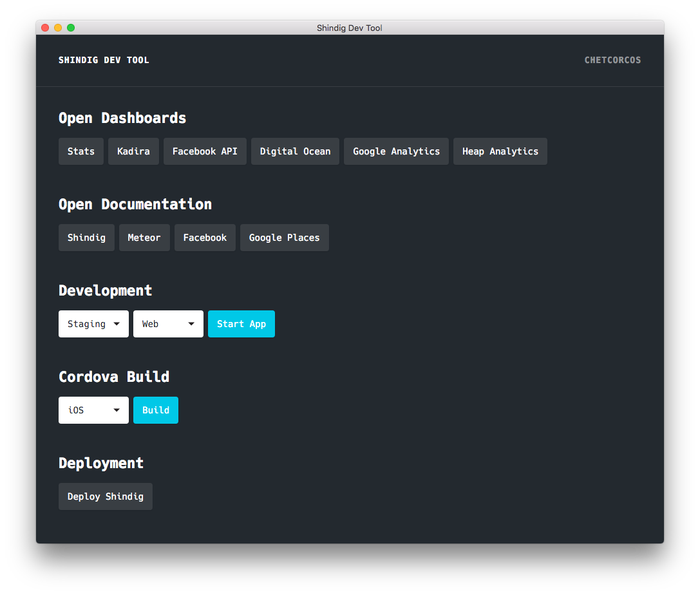Viewport: 700px width, 595px height.
Task: Open the Google Places documentation
Action: pyautogui.click(x=284, y=237)
